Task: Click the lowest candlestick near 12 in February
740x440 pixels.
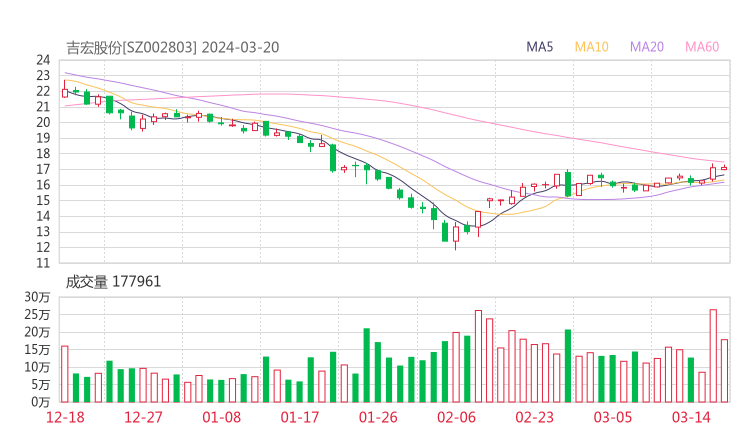Action: pos(456,235)
